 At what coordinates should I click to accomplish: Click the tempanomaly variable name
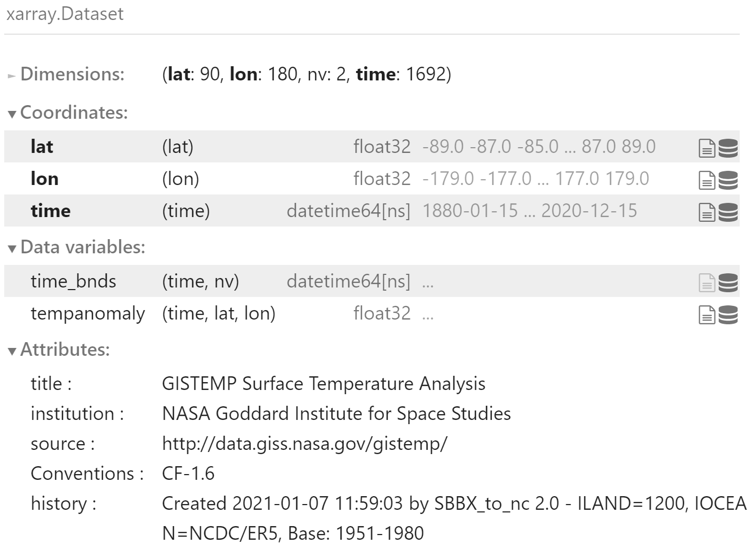(88, 313)
